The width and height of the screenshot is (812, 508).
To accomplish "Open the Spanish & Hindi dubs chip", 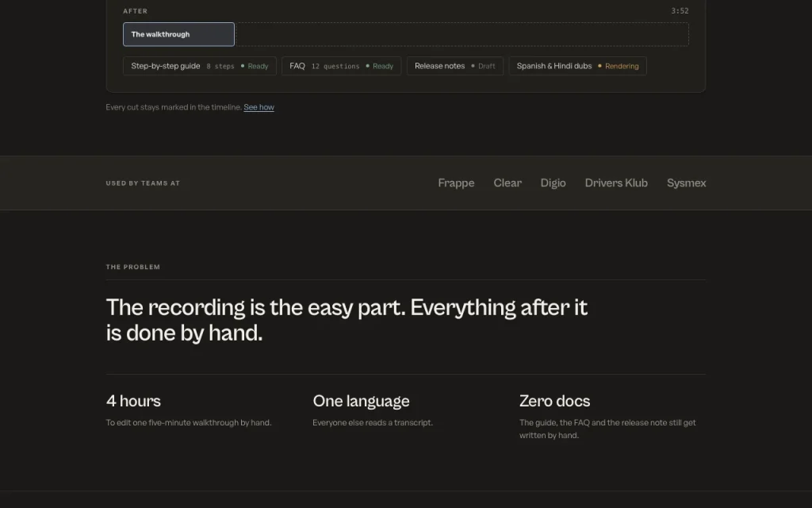I will [x=577, y=66].
